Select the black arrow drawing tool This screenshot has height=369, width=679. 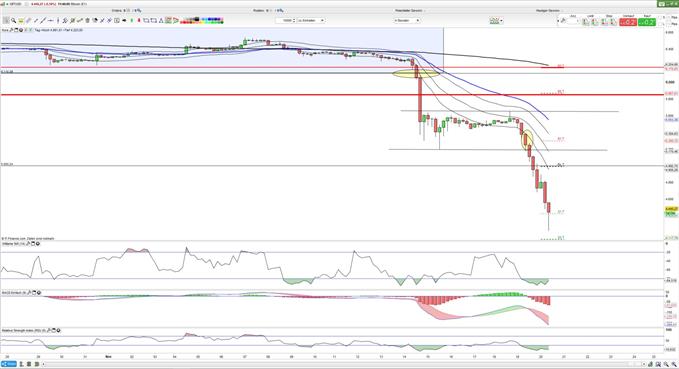pyautogui.click(x=124, y=20)
